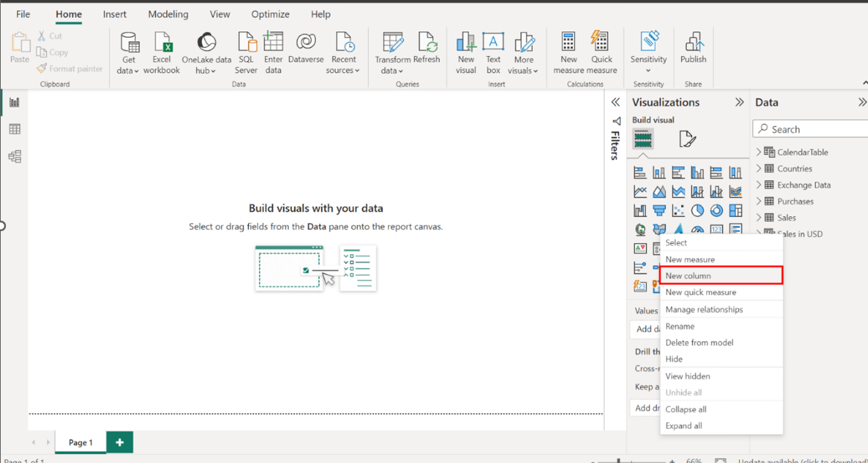Switch to Table view in left sidebar
This screenshot has height=463, width=868.
[x=14, y=130]
